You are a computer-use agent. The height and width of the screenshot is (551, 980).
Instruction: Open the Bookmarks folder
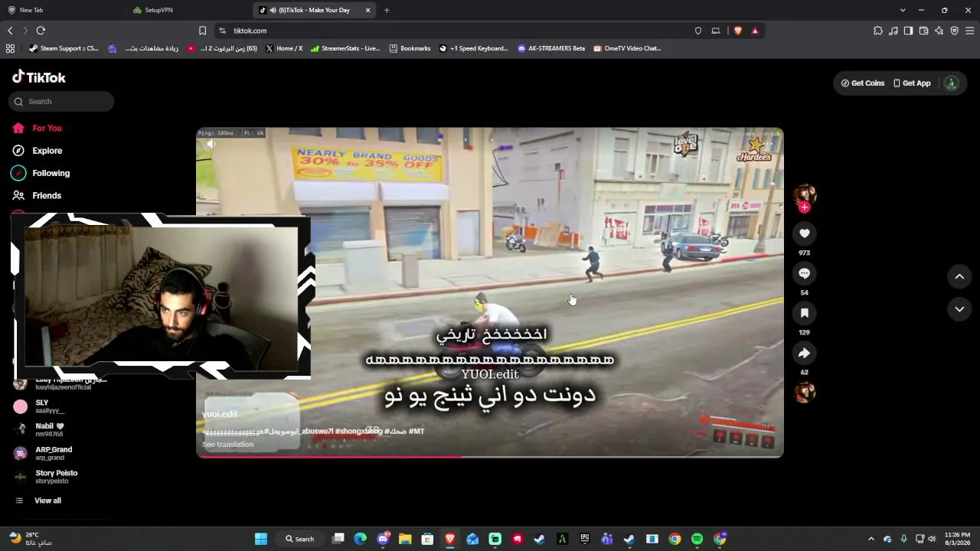click(410, 48)
